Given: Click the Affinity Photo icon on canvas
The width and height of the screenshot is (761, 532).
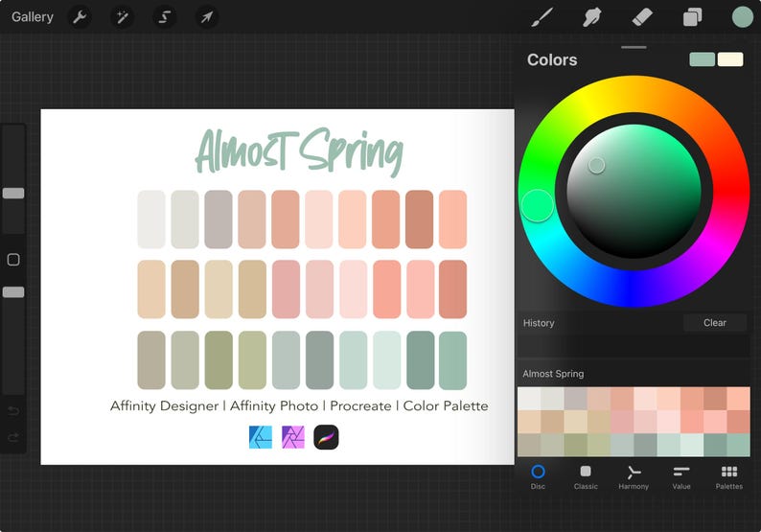Looking at the screenshot, I should click(293, 437).
